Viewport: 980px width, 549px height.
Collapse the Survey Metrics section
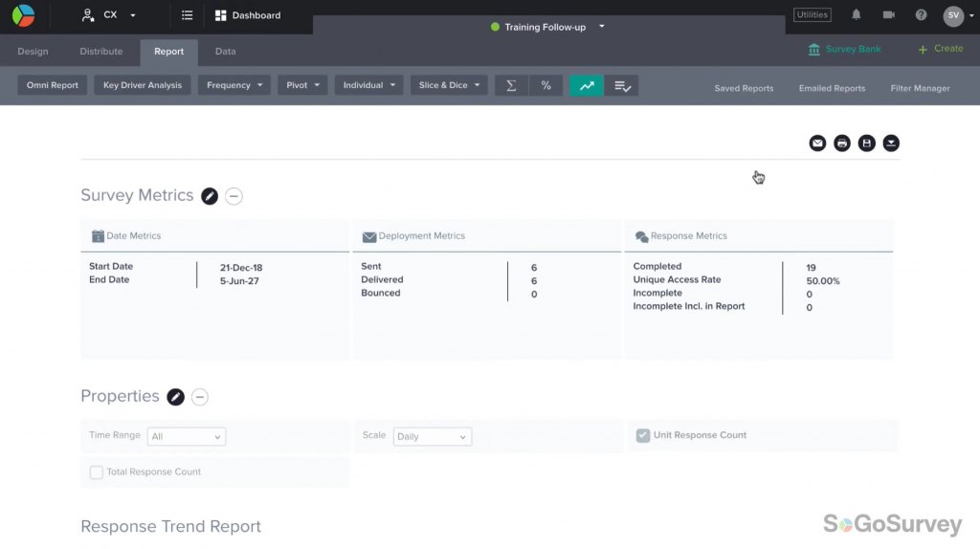234,196
